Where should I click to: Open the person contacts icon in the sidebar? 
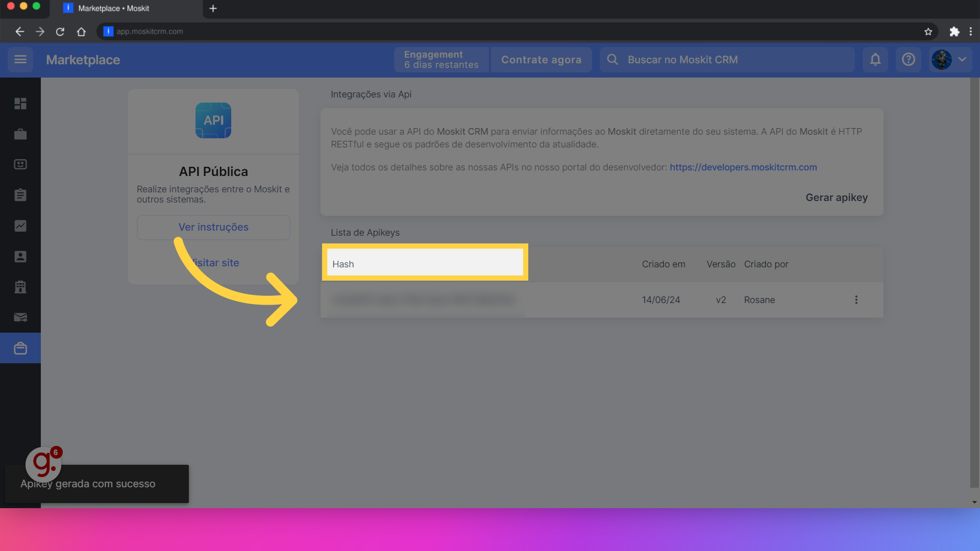pos(20,256)
